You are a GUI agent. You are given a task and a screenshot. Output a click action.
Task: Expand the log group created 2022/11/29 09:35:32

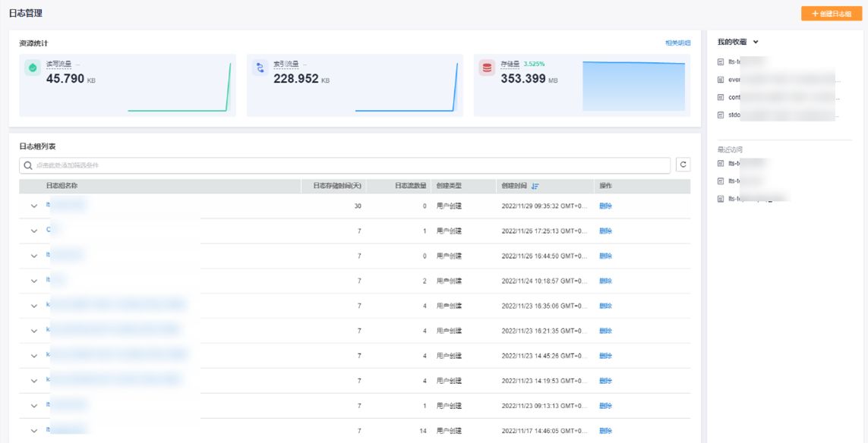34,206
